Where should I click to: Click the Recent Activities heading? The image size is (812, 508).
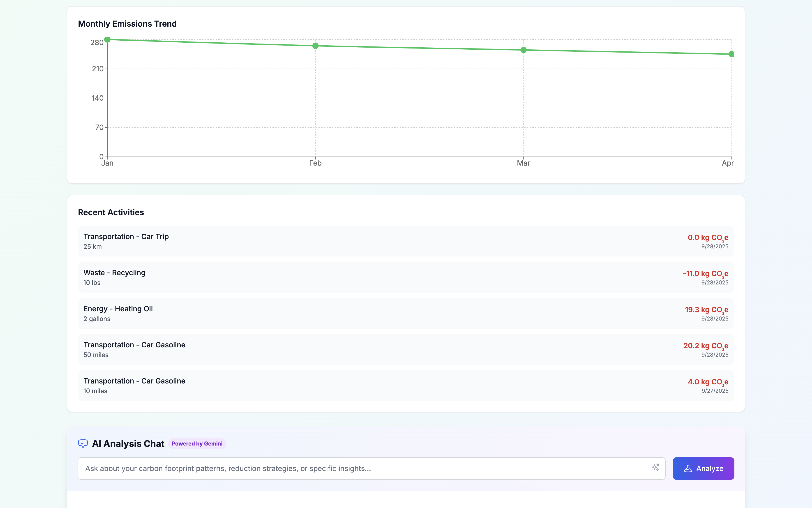point(111,212)
